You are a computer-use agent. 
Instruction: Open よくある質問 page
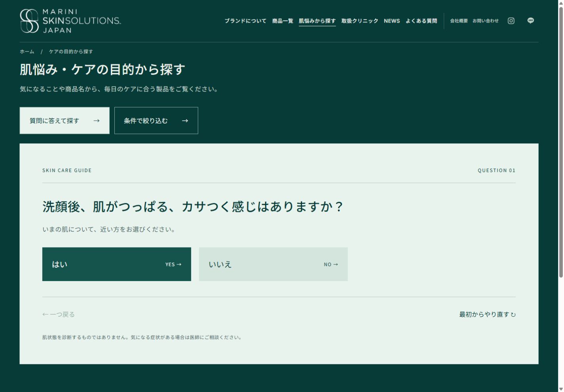pyautogui.click(x=421, y=21)
